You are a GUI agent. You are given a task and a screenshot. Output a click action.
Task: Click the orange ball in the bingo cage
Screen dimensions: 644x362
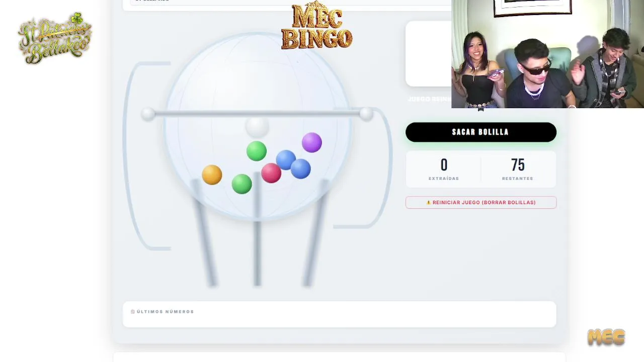[x=212, y=174]
